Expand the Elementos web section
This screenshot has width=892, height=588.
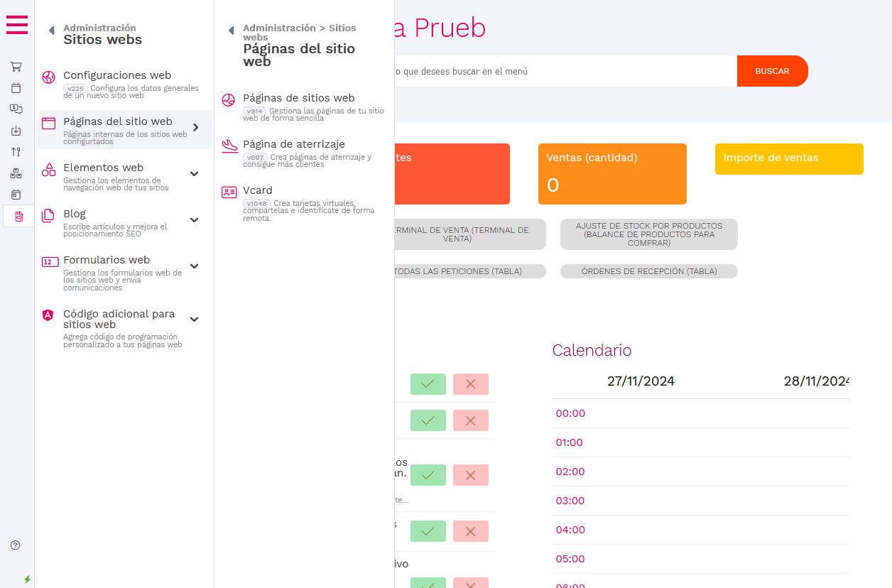tap(194, 173)
